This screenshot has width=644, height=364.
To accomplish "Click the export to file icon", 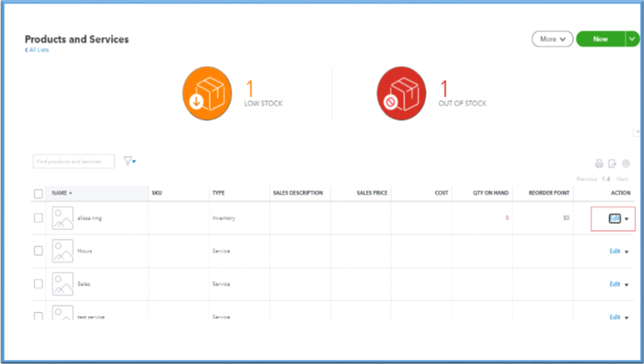I will [613, 164].
